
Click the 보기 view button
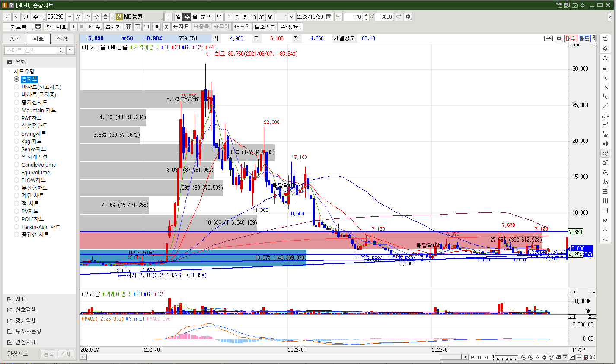point(242,27)
